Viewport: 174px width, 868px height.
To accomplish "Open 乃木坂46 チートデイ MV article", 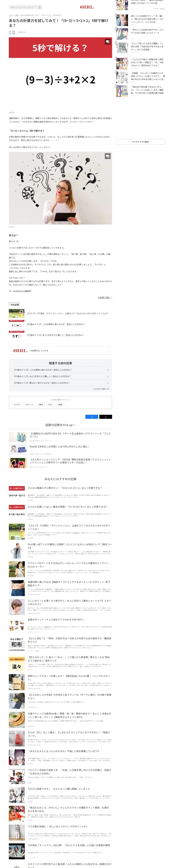I will pyautogui.click(x=69, y=845).
